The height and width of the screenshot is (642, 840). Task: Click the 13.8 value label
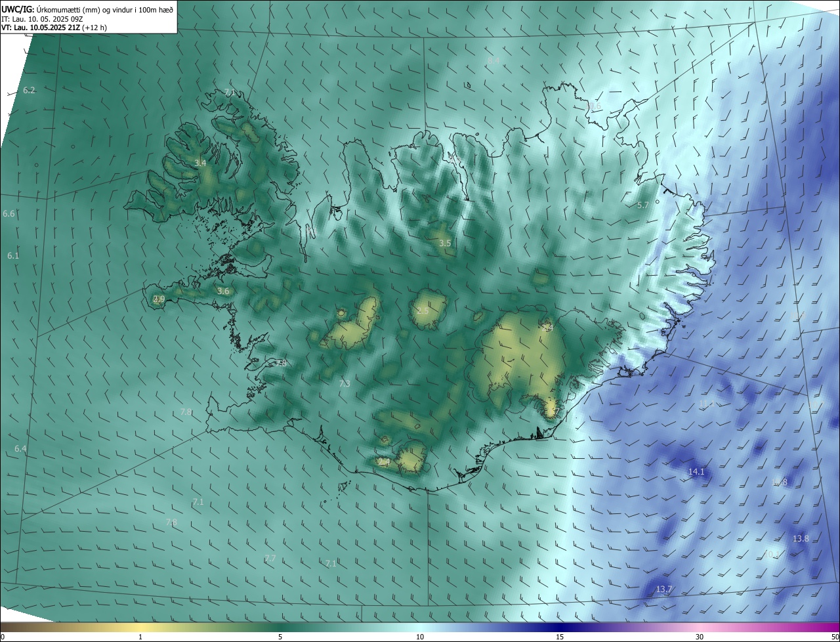[801, 538]
